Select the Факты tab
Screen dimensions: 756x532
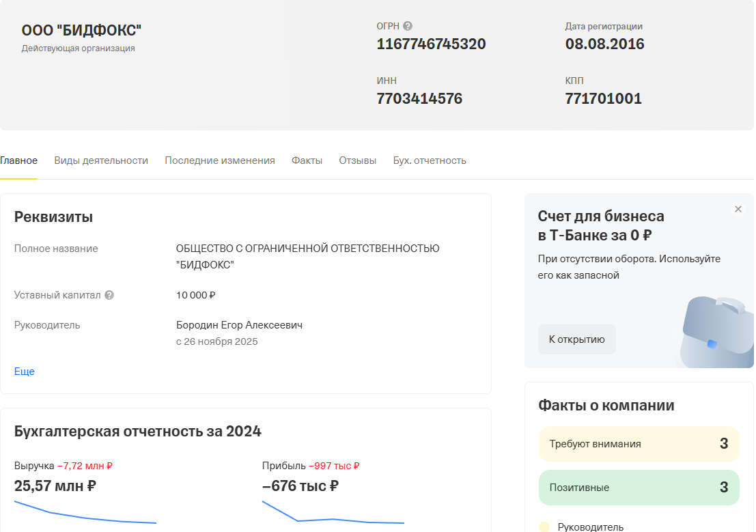pos(307,160)
